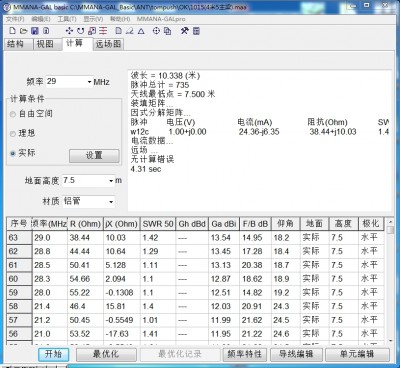Select the 理想 ground radio option
This screenshot has width=400, height=368.
tap(13, 134)
